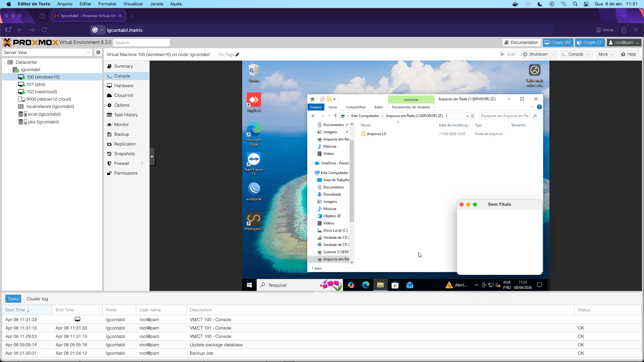This screenshot has height=362, width=644.
Task: Collapse the Datacenter tree node
Action: (5, 62)
